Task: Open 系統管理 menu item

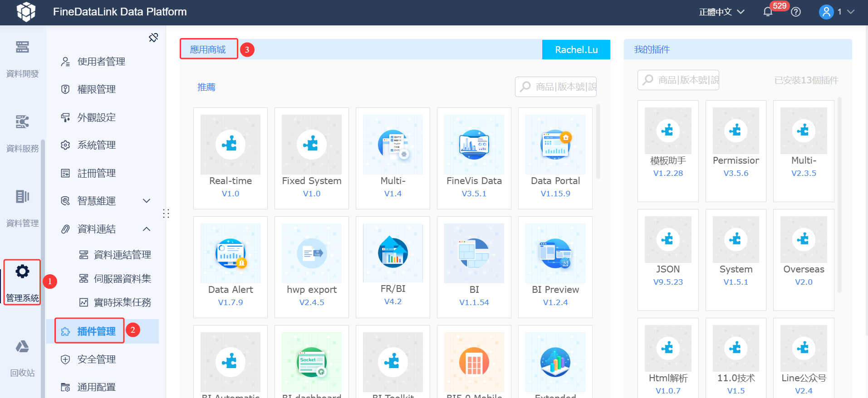Action: pyautogui.click(x=103, y=145)
